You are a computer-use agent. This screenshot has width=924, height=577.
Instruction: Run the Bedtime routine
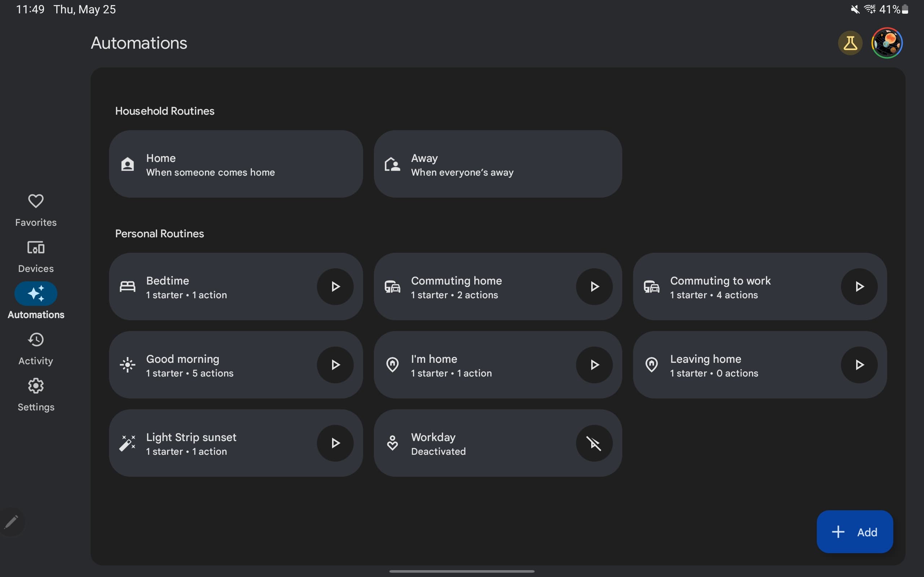[x=335, y=287]
